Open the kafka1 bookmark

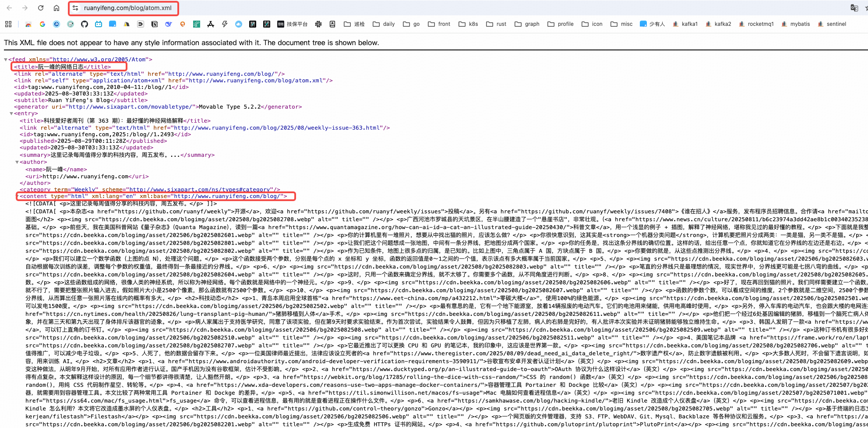pos(685,24)
